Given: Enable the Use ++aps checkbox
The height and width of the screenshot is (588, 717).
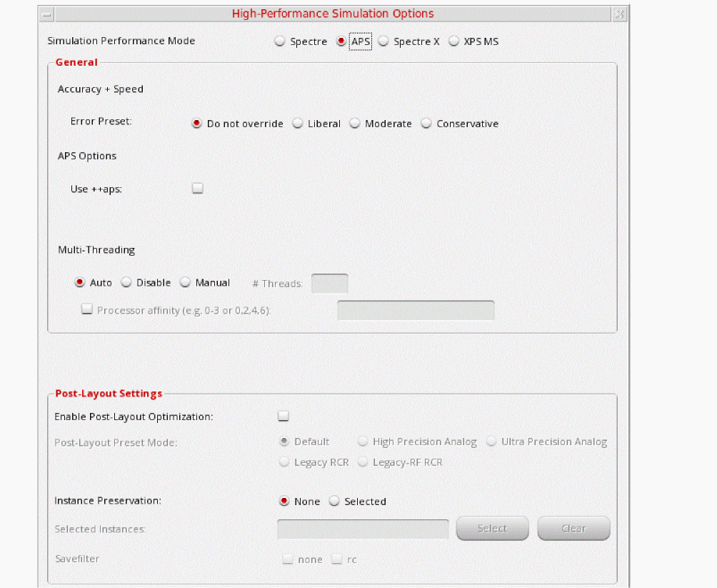Looking at the screenshot, I should point(198,188).
